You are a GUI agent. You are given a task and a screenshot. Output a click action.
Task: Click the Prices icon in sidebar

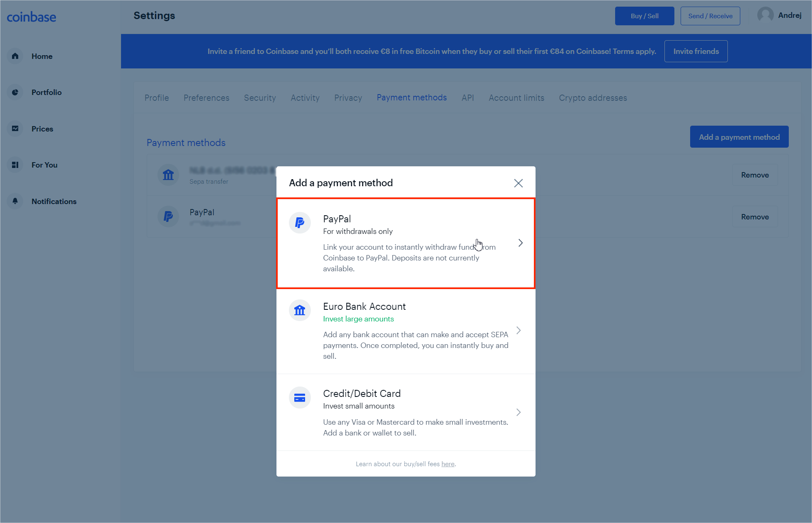point(15,129)
